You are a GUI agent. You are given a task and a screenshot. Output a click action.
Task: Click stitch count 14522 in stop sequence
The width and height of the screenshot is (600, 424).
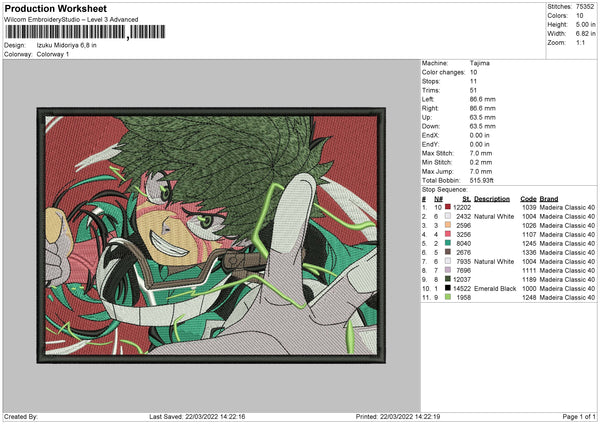pos(462,288)
